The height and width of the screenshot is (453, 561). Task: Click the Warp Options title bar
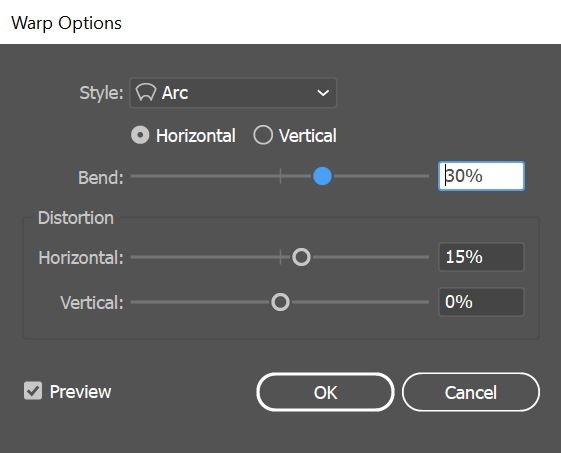point(280,22)
